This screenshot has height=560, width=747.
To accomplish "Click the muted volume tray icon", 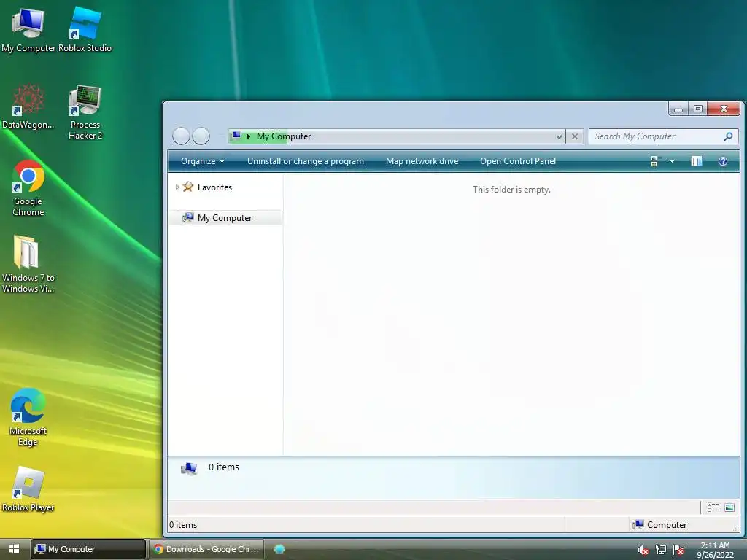I will (x=643, y=550).
